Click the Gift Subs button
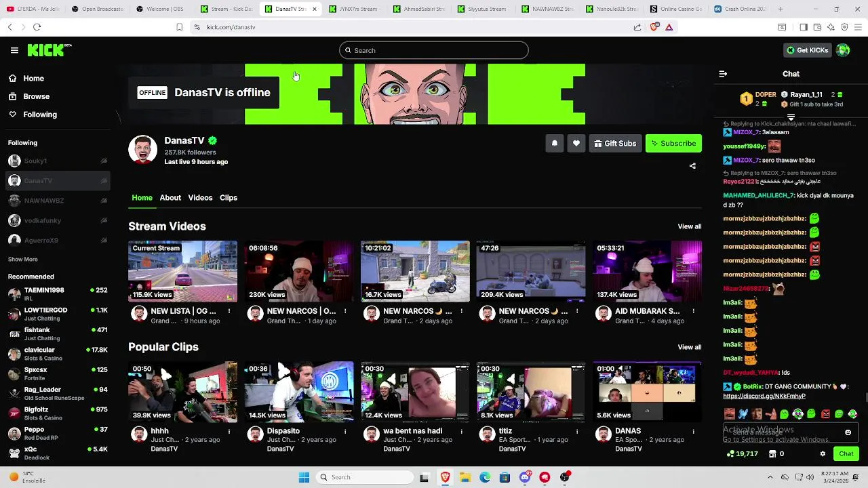The width and height of the screenshot is (868, 488). point(615,144)
